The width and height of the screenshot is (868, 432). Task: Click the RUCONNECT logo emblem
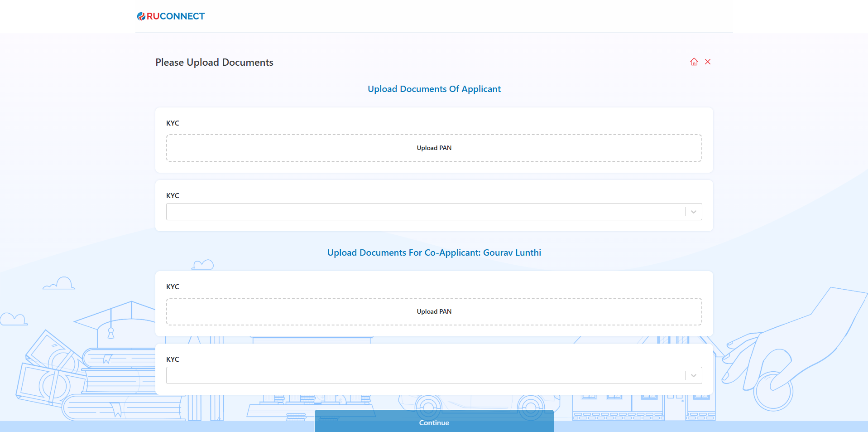click(141, 16)
